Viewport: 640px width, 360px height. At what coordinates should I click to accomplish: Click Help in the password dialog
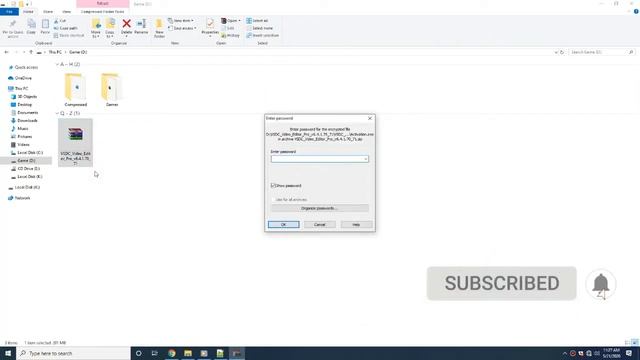(x=356, y=225)
